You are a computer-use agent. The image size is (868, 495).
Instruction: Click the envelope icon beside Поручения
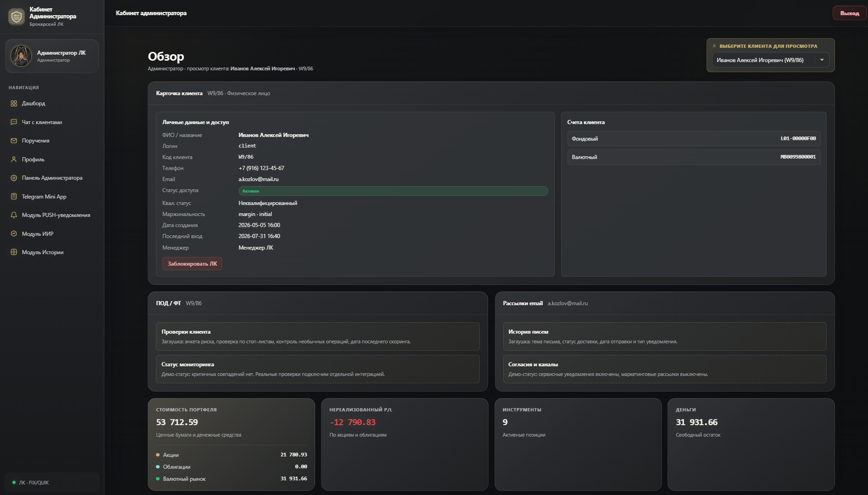14,141
